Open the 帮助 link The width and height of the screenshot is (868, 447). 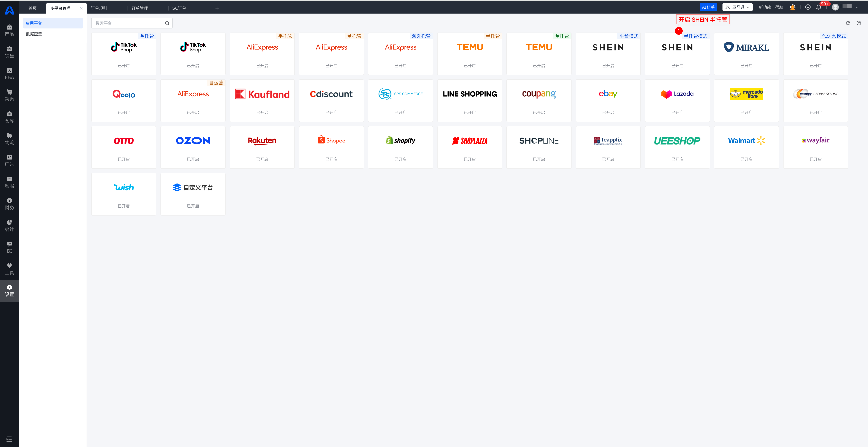coord(779,7)
